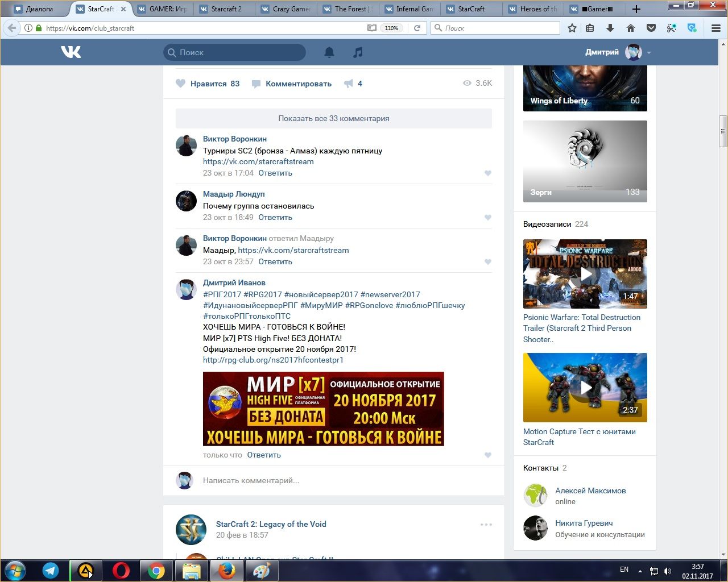Click the blue shield extension icon
The image size is (728, 582).
pyautogui.click(x=692, y=28)
